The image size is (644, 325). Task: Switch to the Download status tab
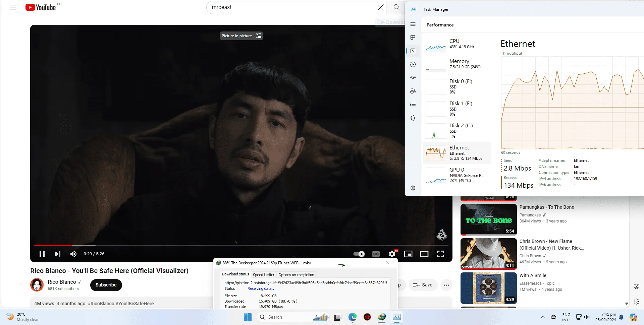pos(235,274)
